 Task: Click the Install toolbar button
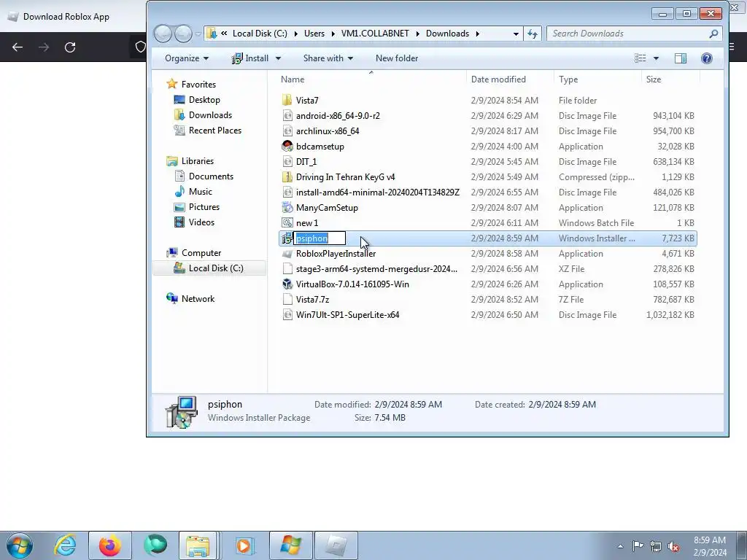tap(251, 58)
